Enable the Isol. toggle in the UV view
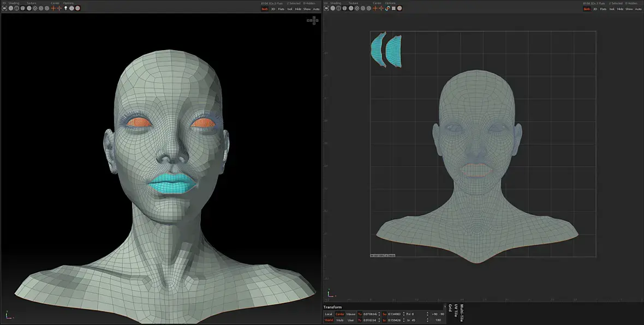644x325 pixels. [x=612, y=9]
